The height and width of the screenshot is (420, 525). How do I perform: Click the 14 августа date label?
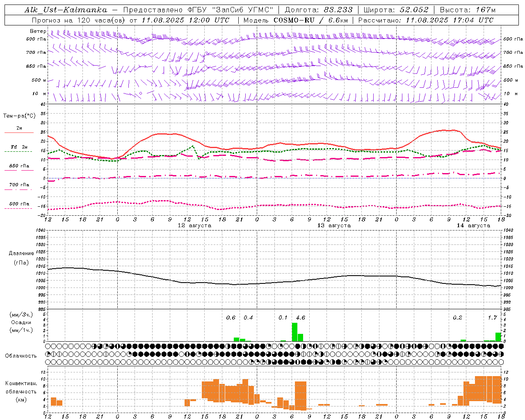pyautogui.click(x=473, y=226)
